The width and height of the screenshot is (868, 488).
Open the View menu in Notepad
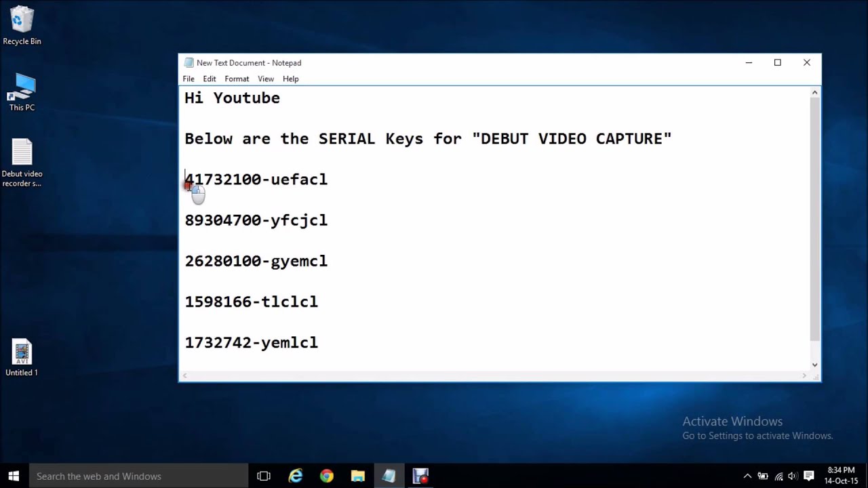[x=266, y=79]
